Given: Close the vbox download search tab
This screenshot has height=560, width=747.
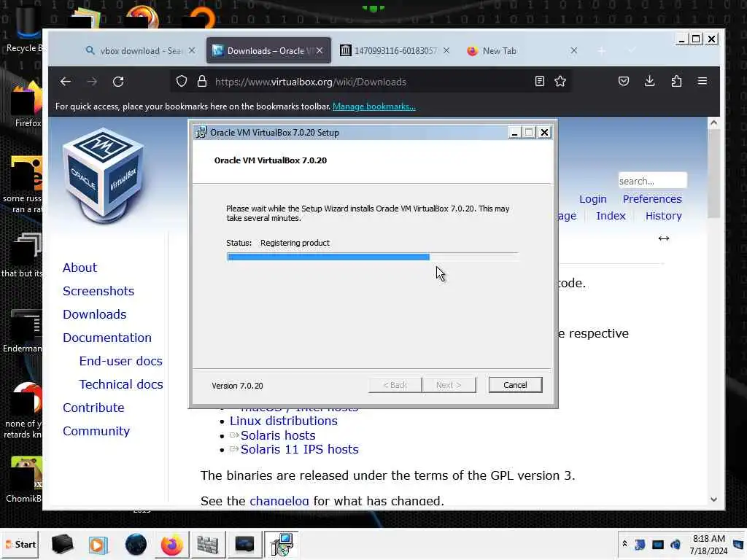Looking at the screenshot, I should pyautogui.click(x=192, y=50).
